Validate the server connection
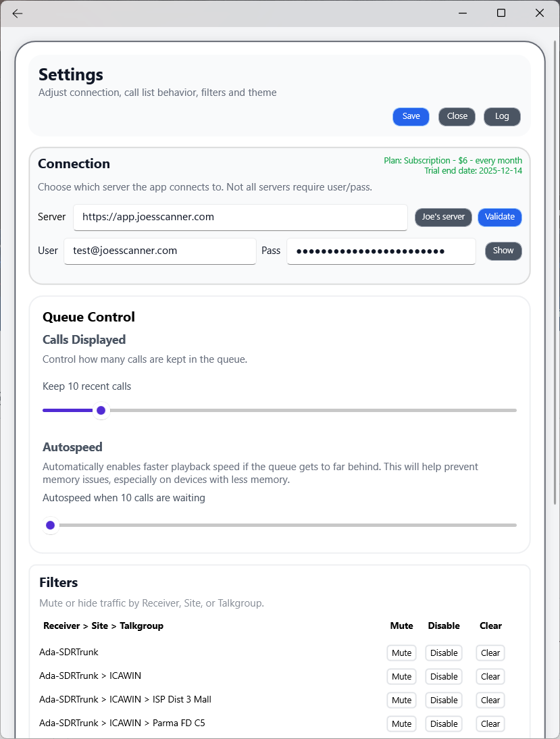The height and width of the screenshot is (739, 560). (500, 217)
